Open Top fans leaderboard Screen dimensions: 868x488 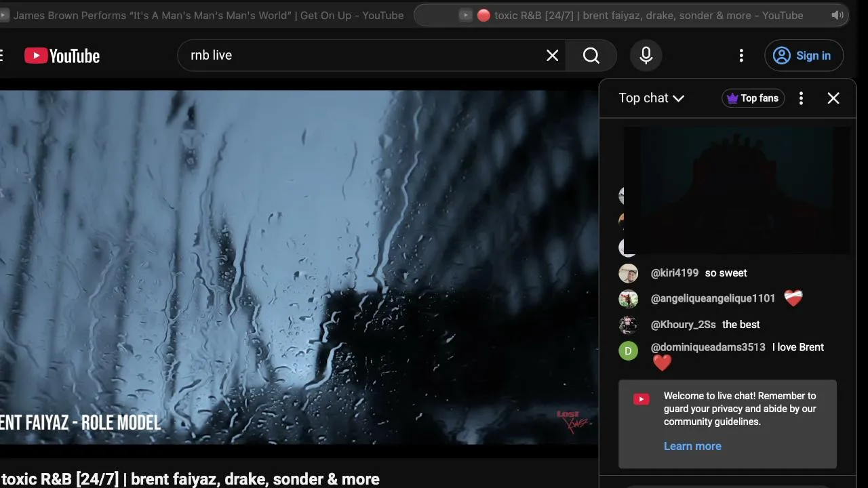pos(753,98)
